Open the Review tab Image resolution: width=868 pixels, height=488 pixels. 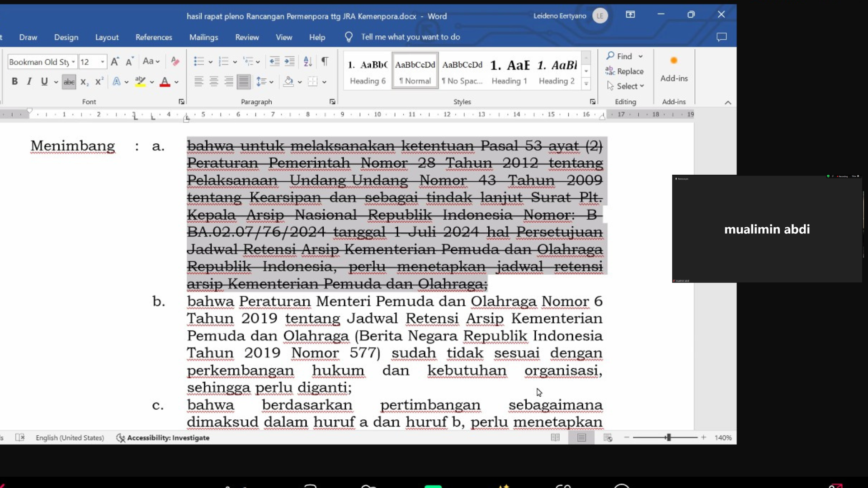[247, 37]
